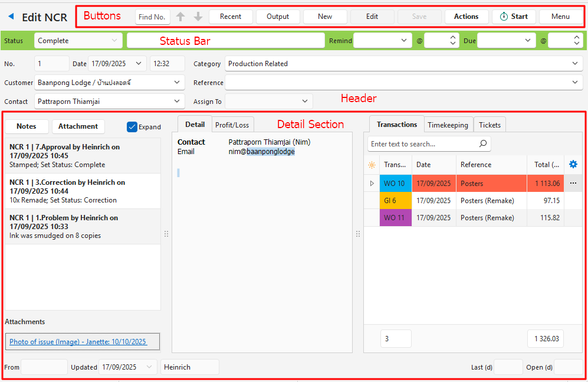Open the Photo of issue attachment link

(x=78, y=342)
